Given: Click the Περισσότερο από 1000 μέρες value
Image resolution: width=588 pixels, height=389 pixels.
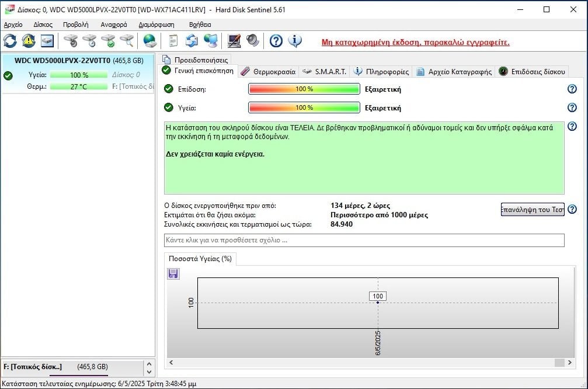Looking at the screenshot, I should (x=379, y=215).
